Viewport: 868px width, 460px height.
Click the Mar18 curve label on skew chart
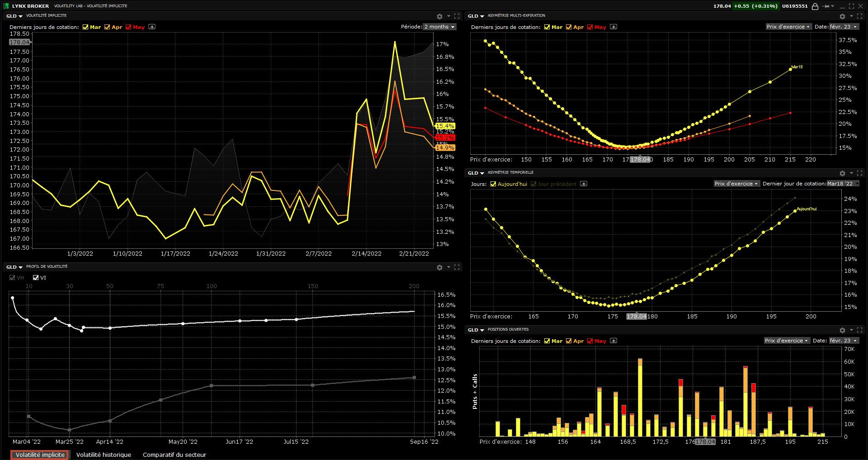click(x=797, y=67)
